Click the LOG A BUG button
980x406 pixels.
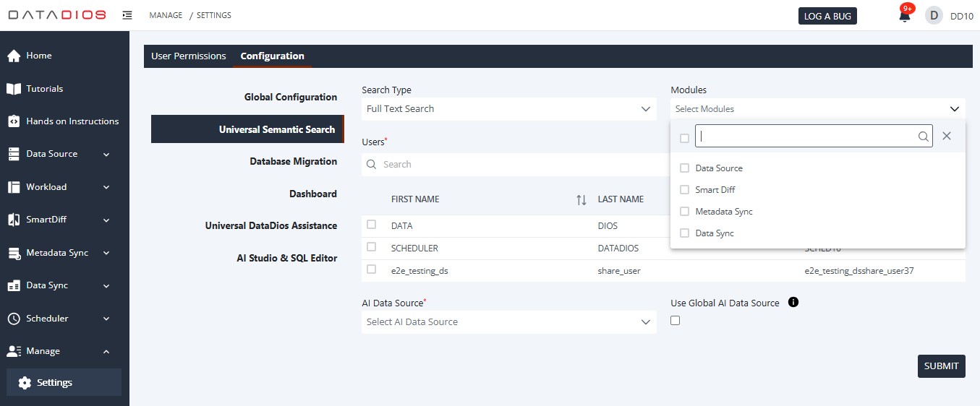(x=827, y=16)
